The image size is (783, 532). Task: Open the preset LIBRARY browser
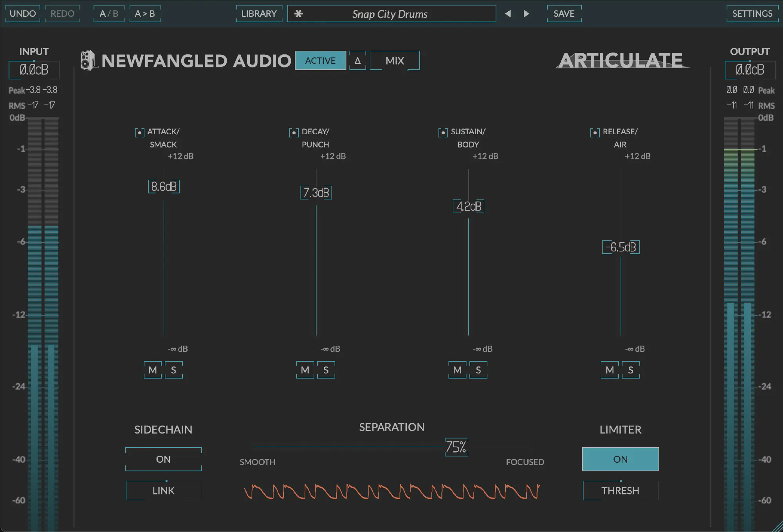(x=259, y=14)
